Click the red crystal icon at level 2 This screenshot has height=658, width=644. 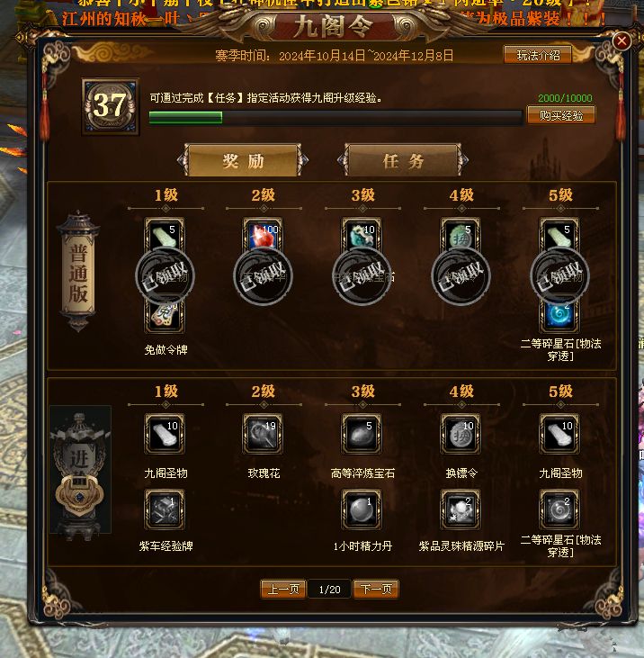click(263, 235)
